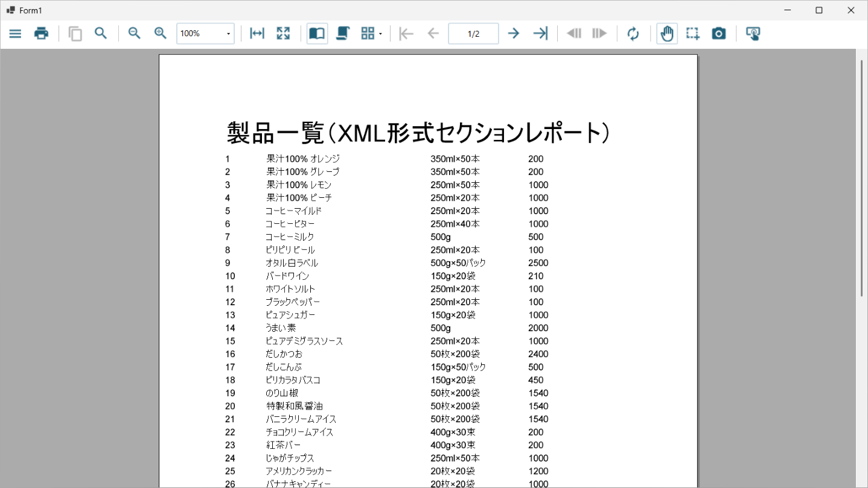Open the Find magnifier search tool
The height and width of the screenshot is (488, 868).
101,34
